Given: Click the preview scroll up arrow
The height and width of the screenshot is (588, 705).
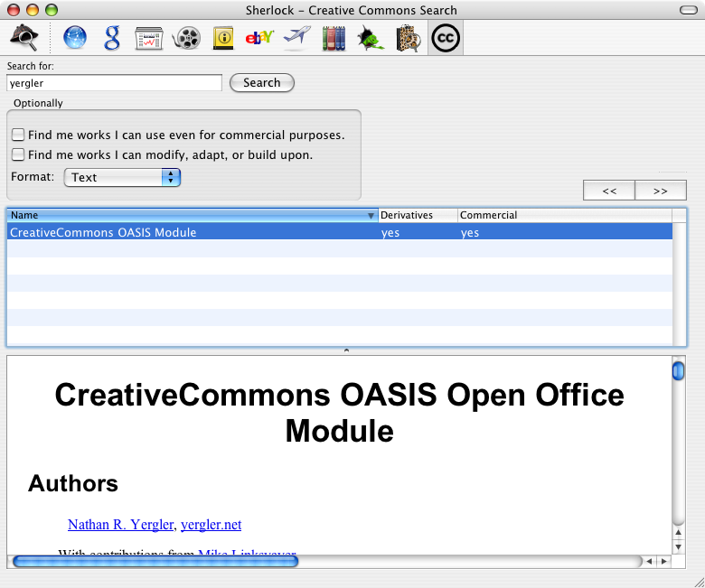Looking at the screenshot, I should [678, 533].
